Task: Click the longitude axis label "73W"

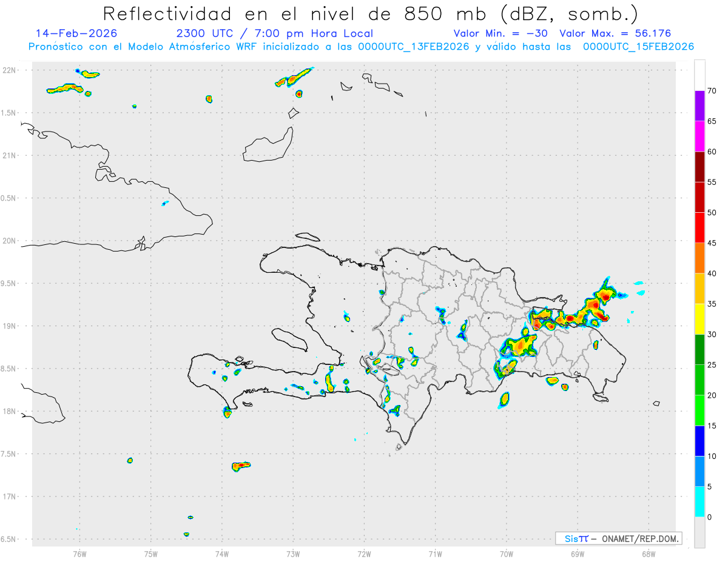Action: coord(293,554)
